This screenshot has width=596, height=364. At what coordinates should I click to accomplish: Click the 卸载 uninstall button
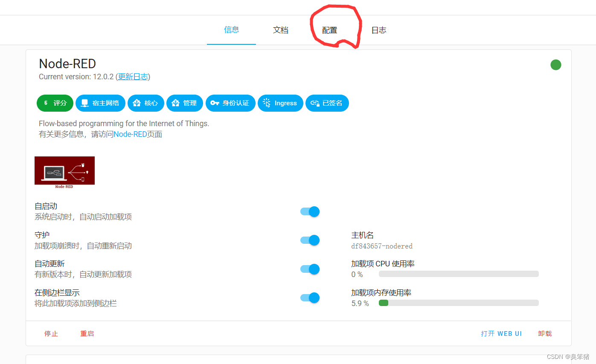point(545,333)
